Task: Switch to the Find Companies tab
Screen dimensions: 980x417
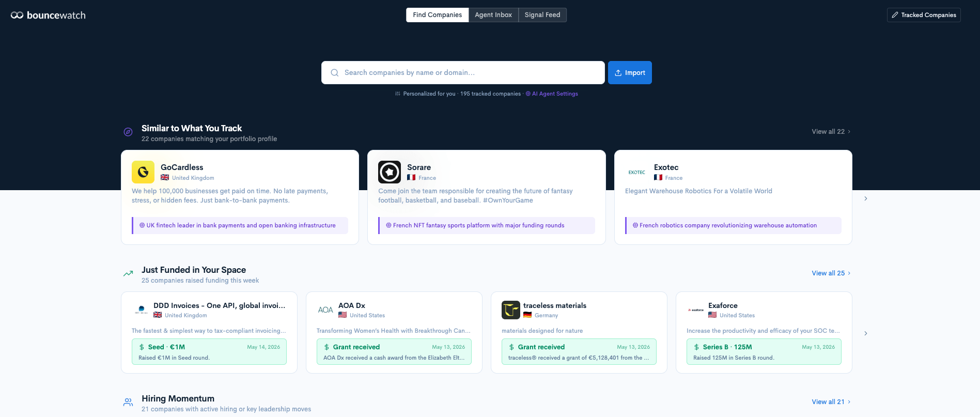Action: pos(438,15)
